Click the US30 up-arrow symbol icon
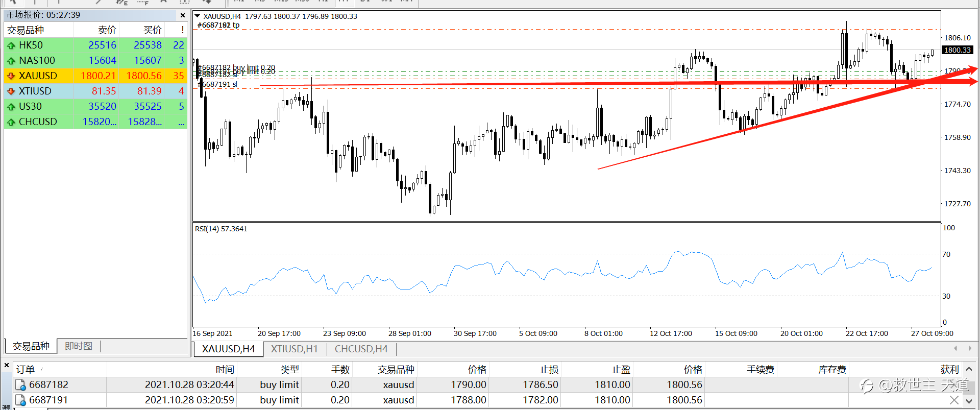This screenshot has height=410, width=980. point(11,107)
